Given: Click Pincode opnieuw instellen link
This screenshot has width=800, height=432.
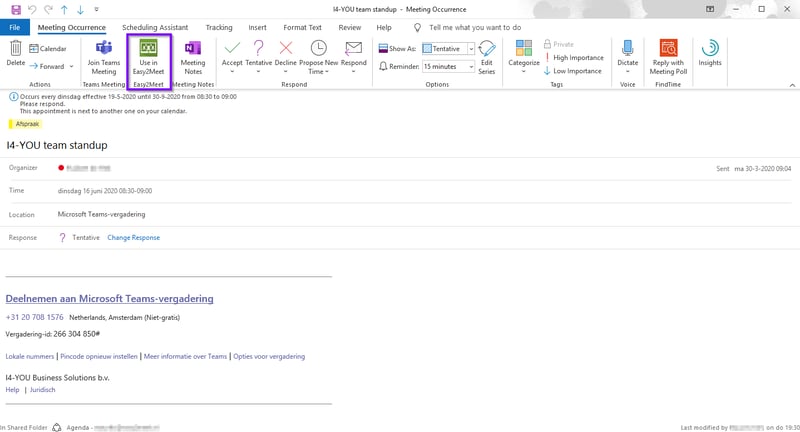Looking at the screenshot, I should tap(98, 357).
